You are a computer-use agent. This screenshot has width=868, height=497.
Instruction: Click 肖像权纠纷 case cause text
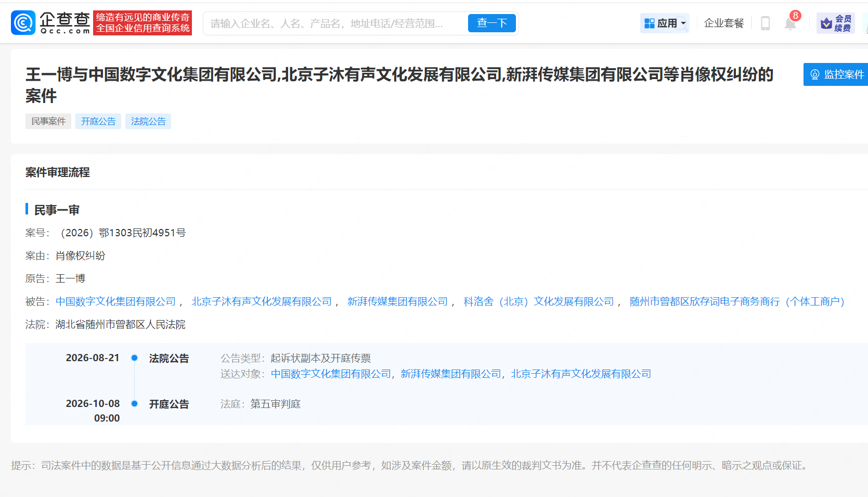pos(81,256)
